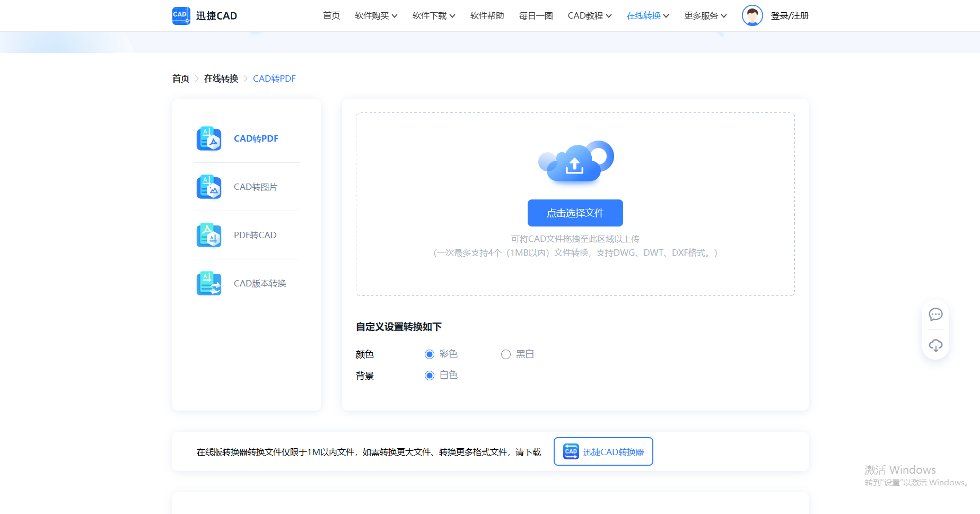
Task: Switch to PDF转CAD tab label
Action: [255, 235]
